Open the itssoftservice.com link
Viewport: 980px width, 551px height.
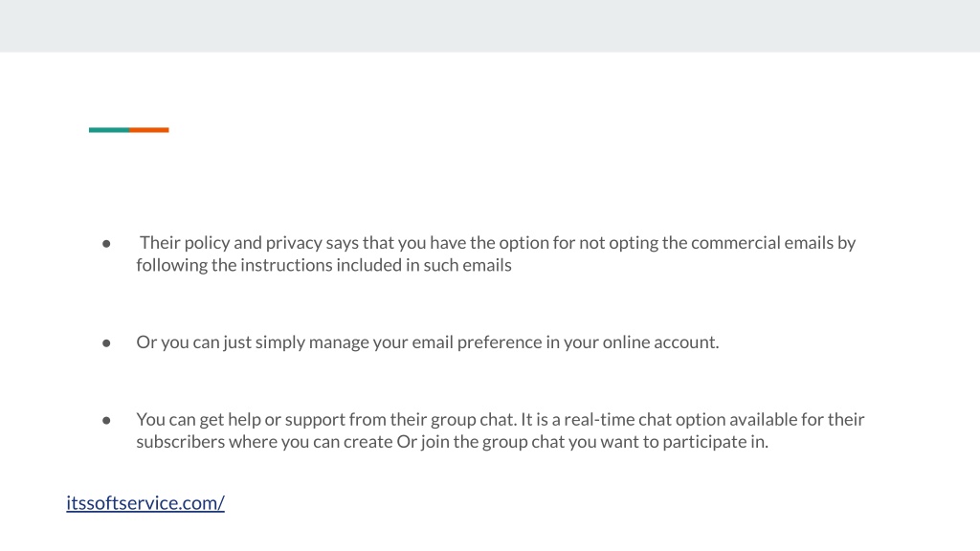(145, 503)
